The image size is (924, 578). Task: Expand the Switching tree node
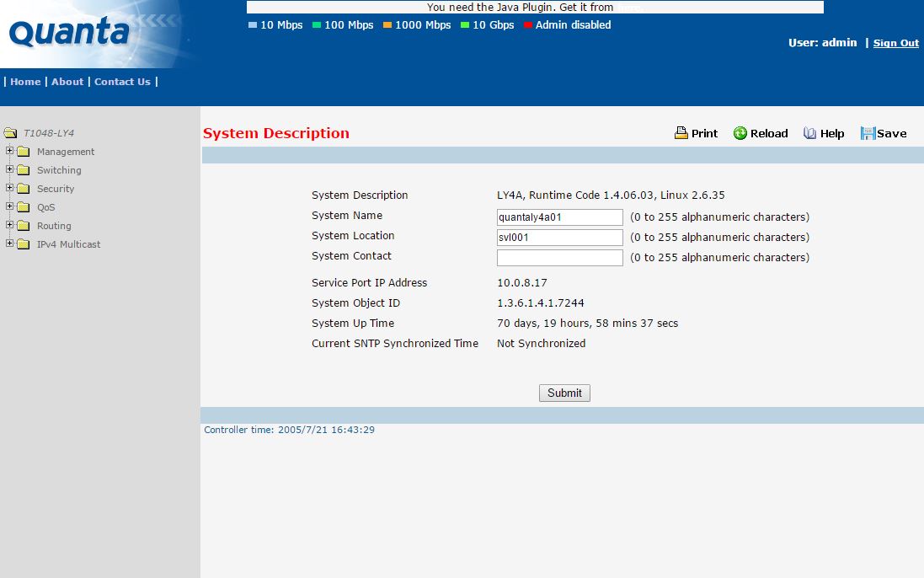10,170
